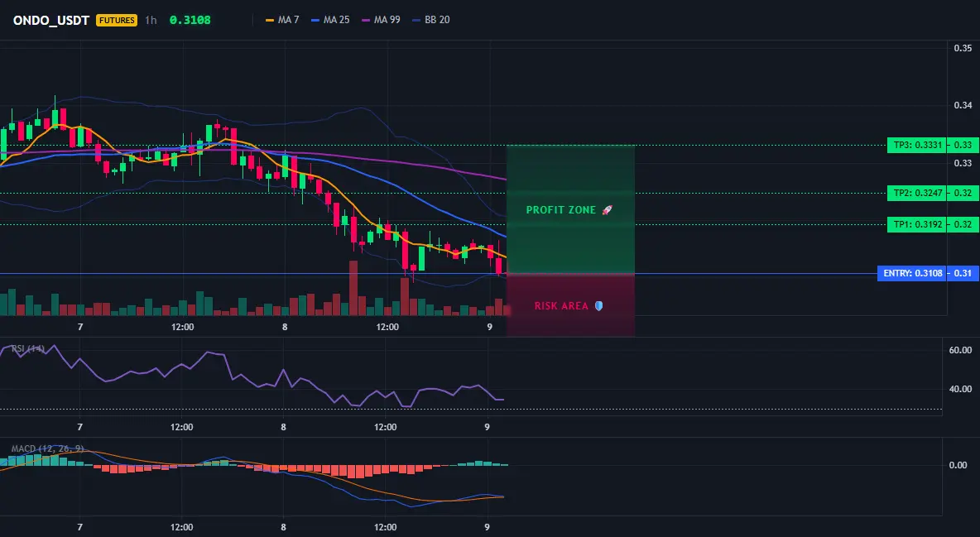Click the PROFIT ZONE label

(561, 210)
